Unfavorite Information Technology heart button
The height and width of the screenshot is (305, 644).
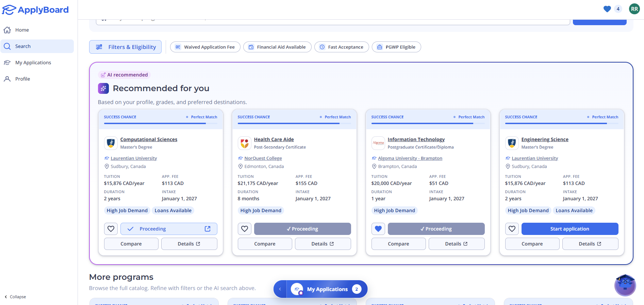(x=378, y=229)
